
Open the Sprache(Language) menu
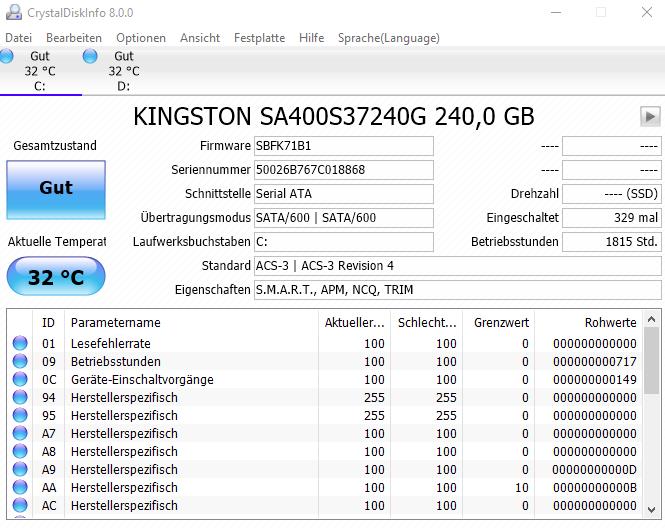(388, 38)
